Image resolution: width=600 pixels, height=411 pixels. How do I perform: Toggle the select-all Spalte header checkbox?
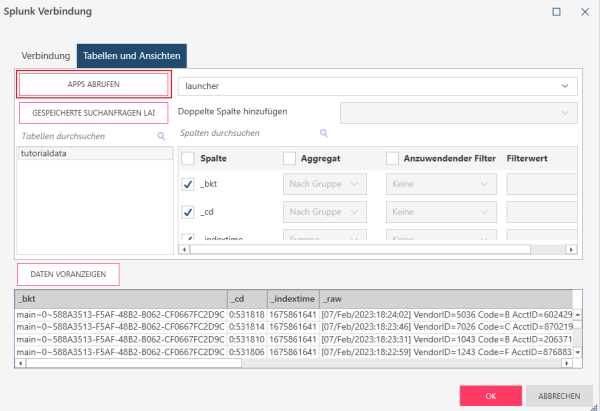click(188, 158)
